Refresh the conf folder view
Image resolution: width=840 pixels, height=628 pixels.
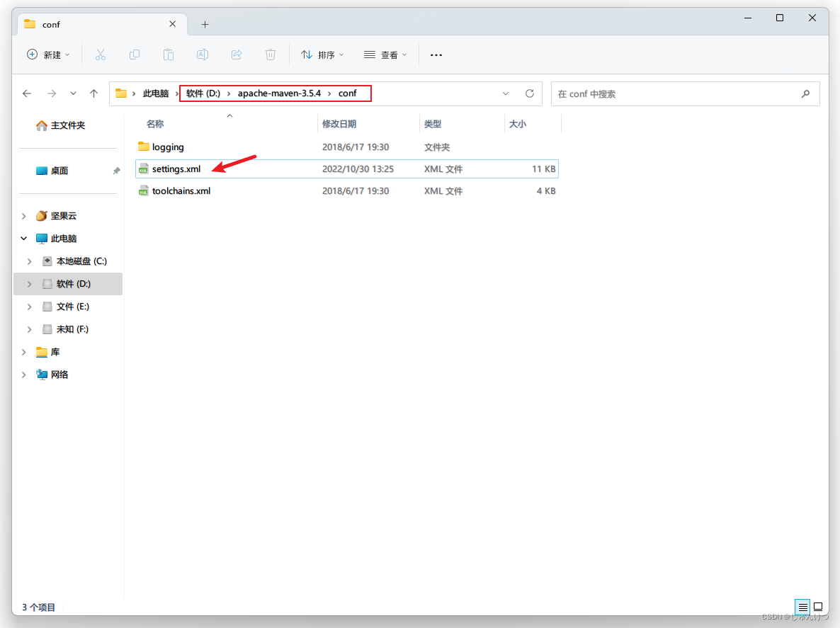pos(529,93)
